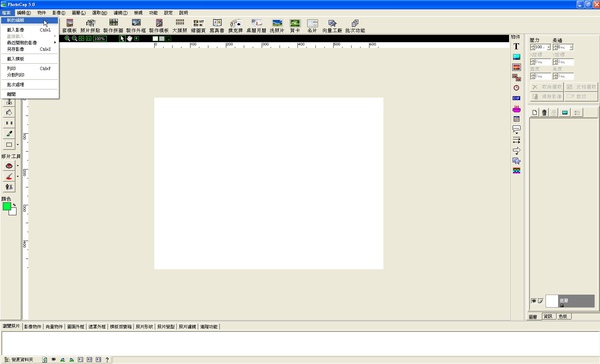The width and height of the screenshot is (600, 364).
Task: Open the 套模板 template tool
Action: coord(69,26)
